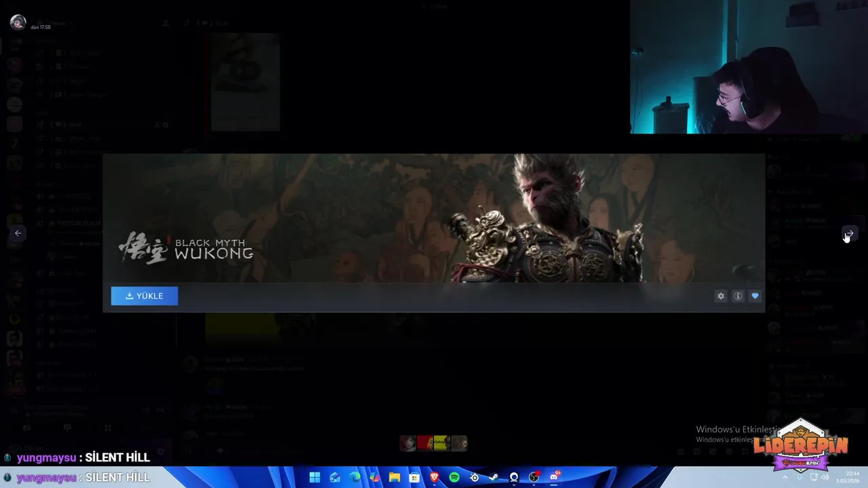The width and height of the screenshot is (868, 488).
Task: Switch to Brave browser in the taskbar
Action: coord(434,477)
